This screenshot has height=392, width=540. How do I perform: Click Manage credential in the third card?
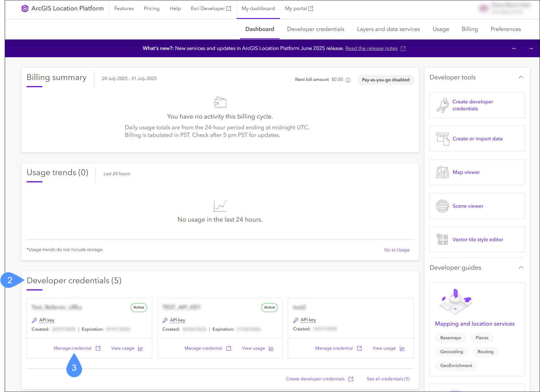tap(334, 348)
